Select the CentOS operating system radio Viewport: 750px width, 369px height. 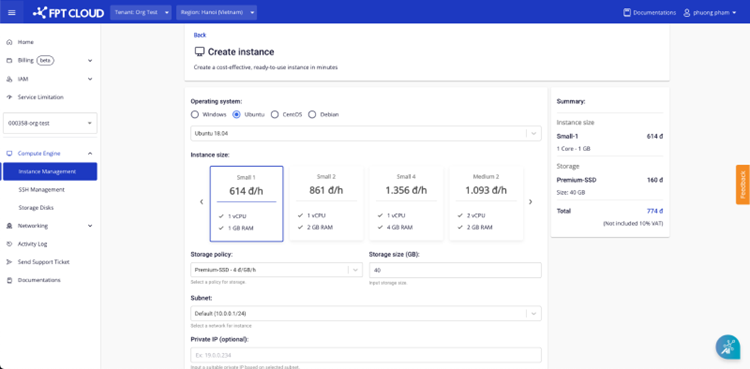275,114
